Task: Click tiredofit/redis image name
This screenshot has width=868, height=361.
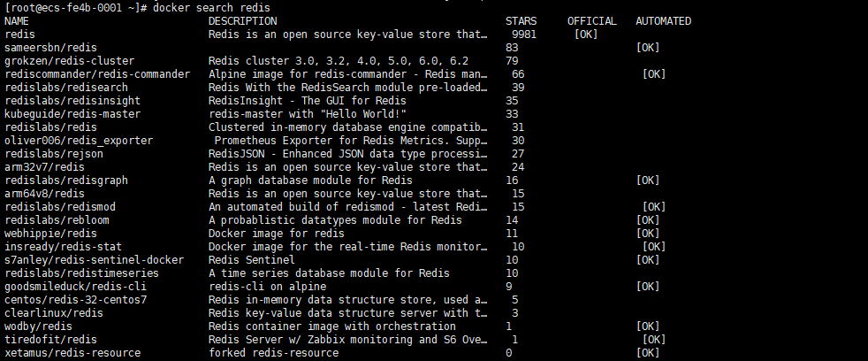Action: [x=50, y=340]
